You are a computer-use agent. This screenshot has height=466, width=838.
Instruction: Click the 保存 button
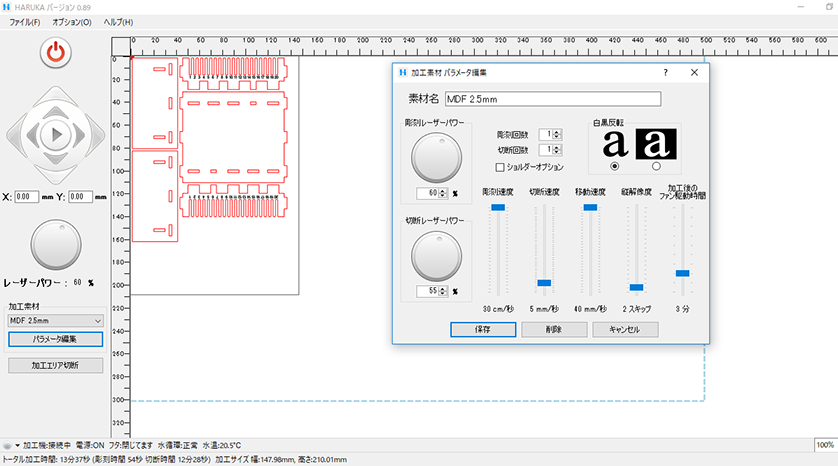point(482,329)
